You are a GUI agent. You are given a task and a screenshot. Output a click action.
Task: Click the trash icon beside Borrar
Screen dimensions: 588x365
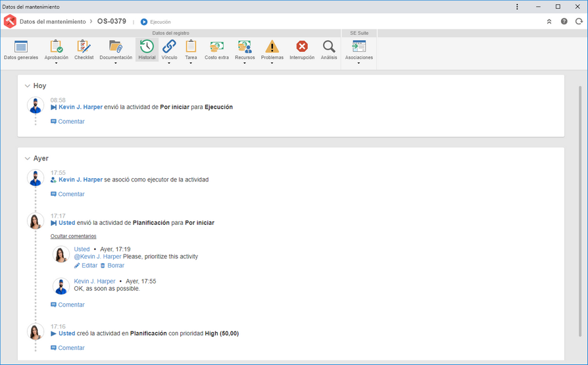[x=103, y=266]
